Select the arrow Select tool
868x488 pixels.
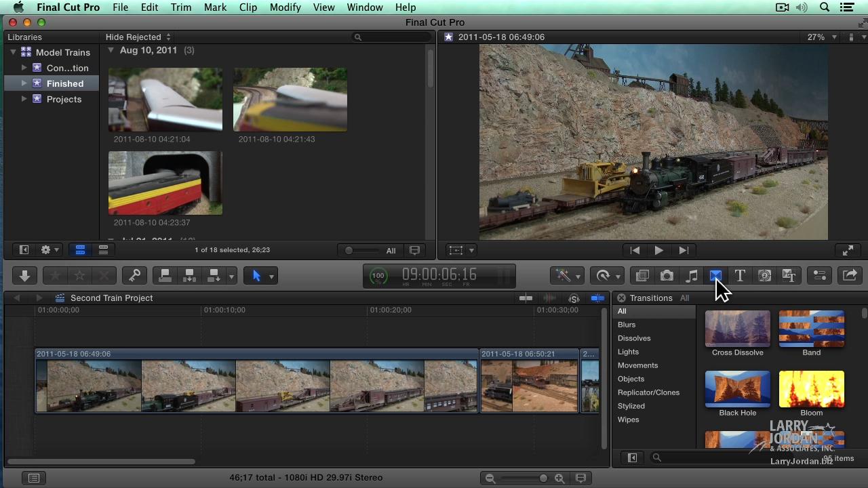coord(256,276)
